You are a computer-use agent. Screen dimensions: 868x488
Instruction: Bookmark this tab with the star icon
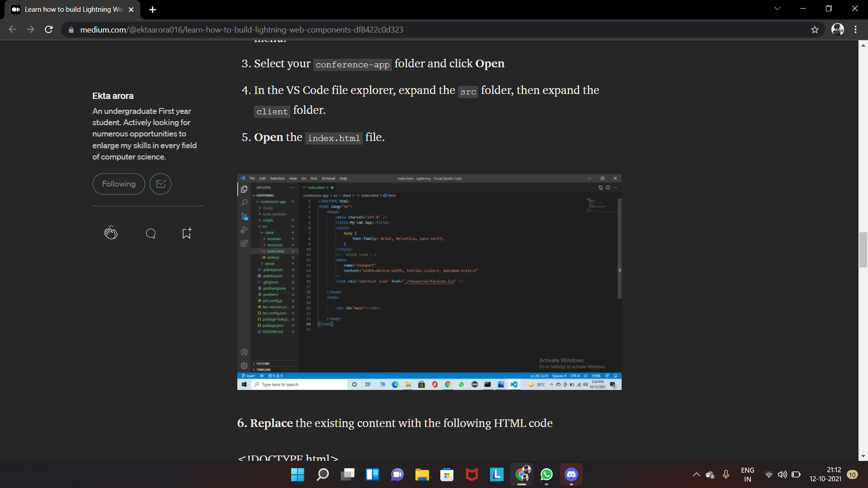click(815, 30)
